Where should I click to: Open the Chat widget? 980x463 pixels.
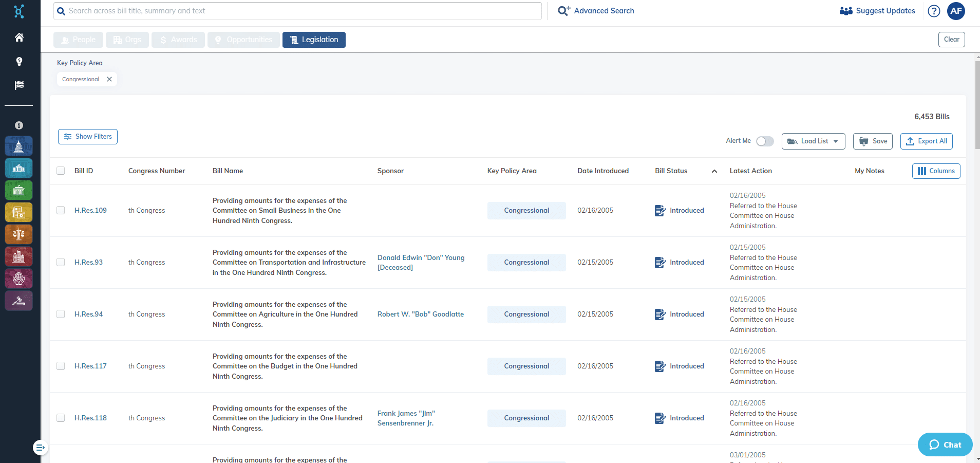(x=945, y=445)
